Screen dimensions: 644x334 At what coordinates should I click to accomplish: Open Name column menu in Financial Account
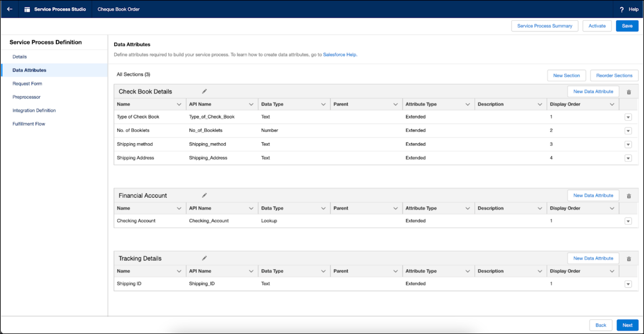[x=179, y=208]
